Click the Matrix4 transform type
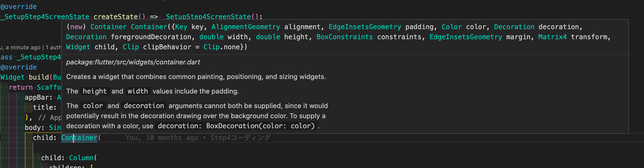 [x=552, y=37]
